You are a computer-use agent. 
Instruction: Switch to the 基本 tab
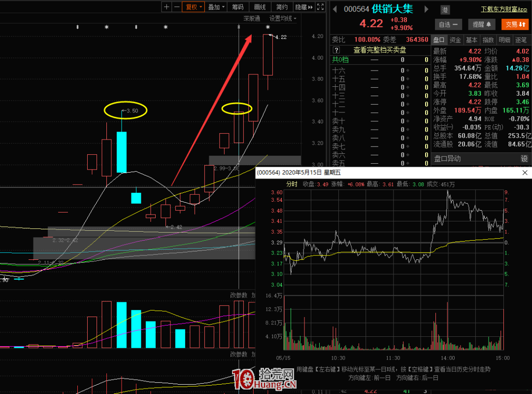471,40
